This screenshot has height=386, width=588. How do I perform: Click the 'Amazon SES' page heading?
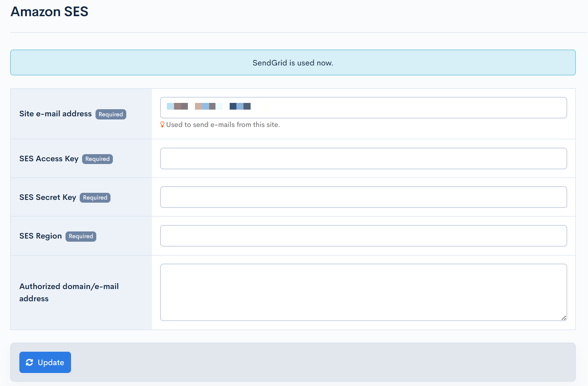point(49,11)
